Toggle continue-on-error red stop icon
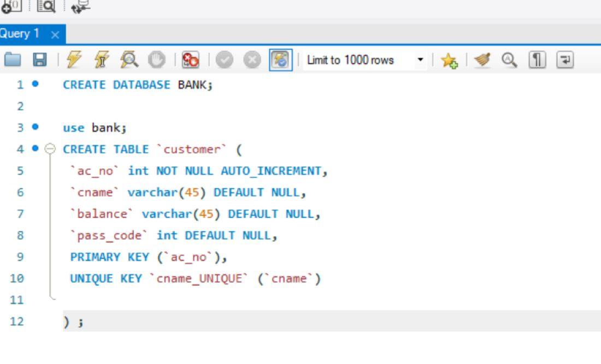The width and height of the screenshot is (601, 364). (191, 59)
